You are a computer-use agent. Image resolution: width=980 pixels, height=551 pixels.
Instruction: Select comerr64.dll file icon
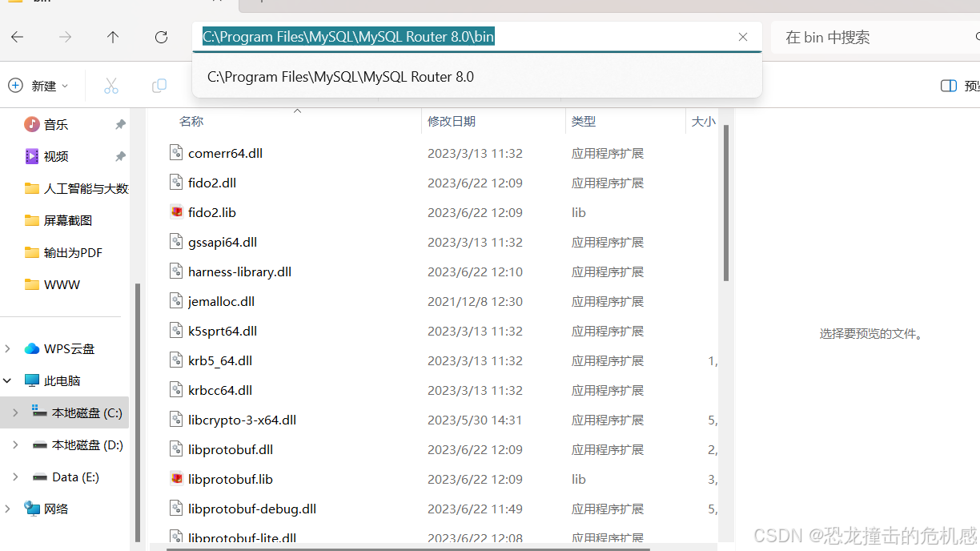[177, 153]
